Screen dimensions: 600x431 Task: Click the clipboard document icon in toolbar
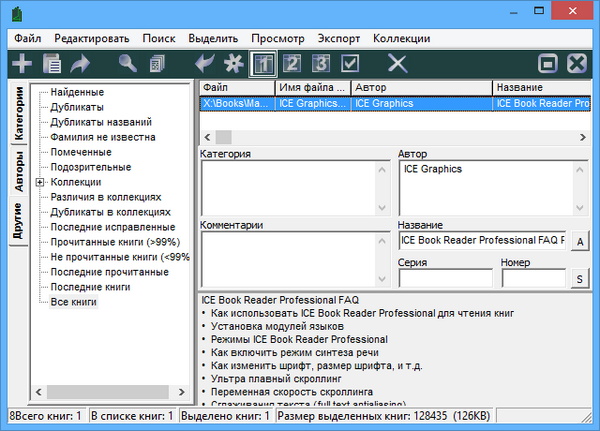click(x=52, y=64)
